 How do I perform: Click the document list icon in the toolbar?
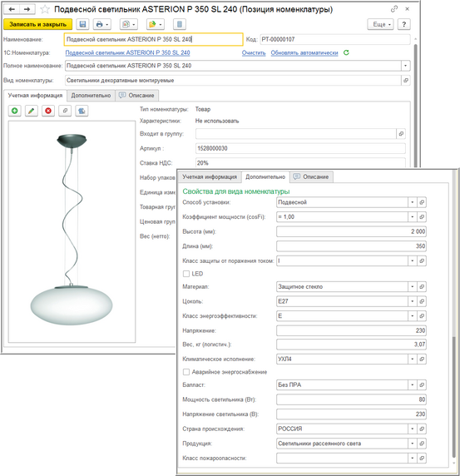pos(180,24)
